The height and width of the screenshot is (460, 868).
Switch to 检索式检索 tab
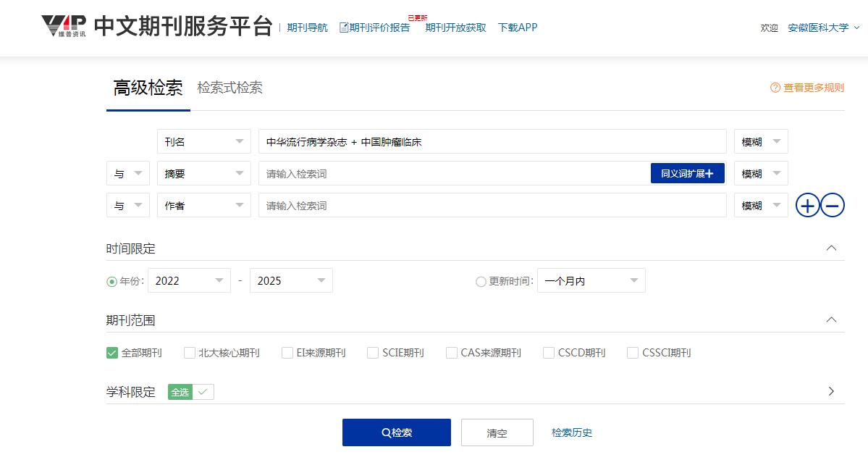pyautogui.click(x=229, y=88)
